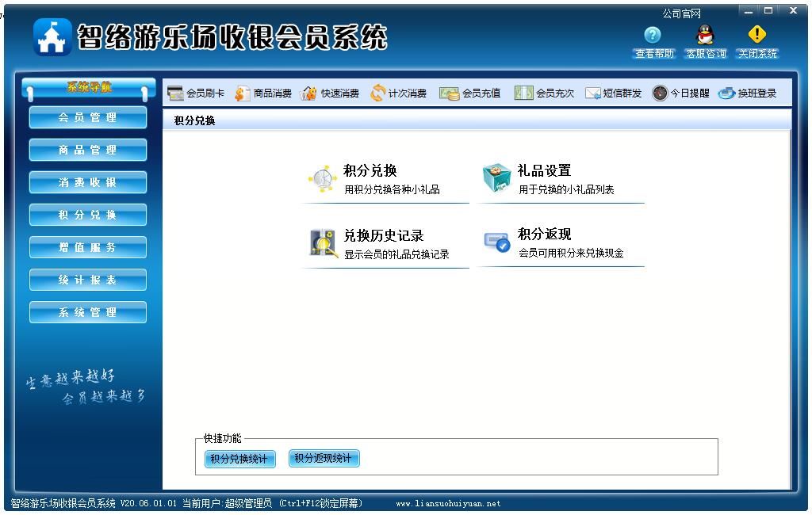Select the 快速消费 toolbar icon
Screen dimensions: 812x515
(308, 93)
